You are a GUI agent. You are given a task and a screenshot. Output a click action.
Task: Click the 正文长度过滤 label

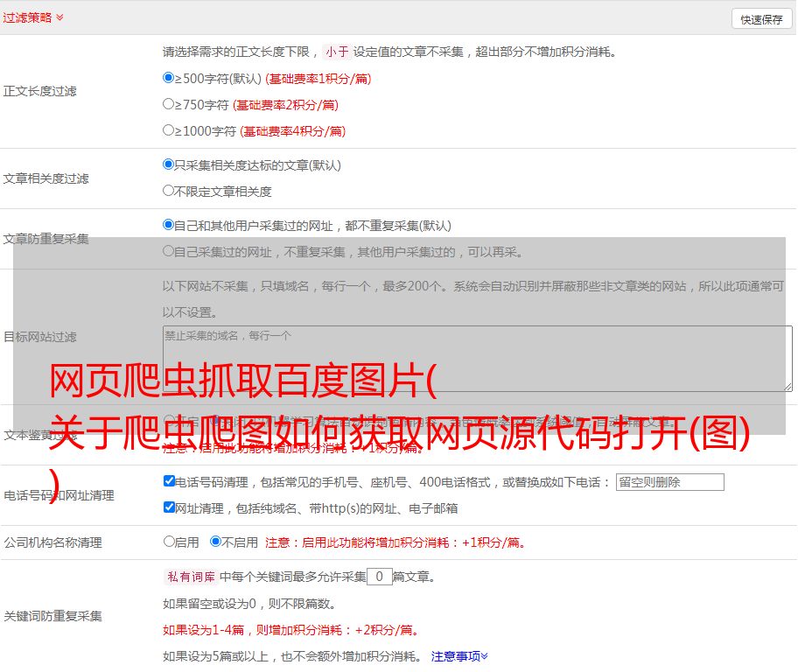click(x=39, y=91)
